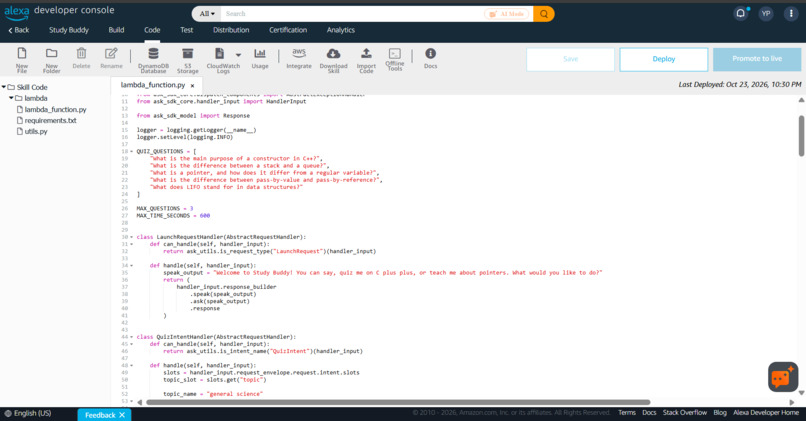Click Download Skill icon
806x421 pixels.
333,60
